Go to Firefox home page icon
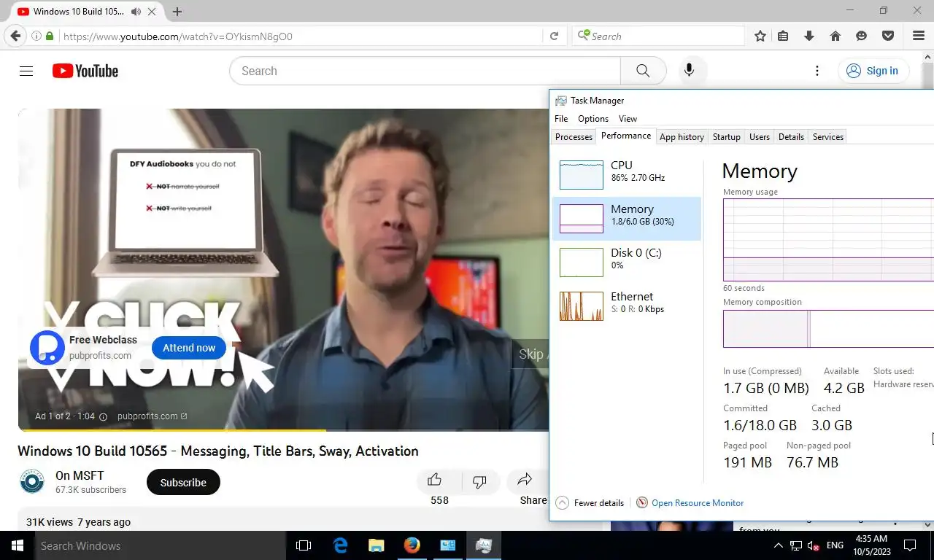The height and width of the screenshot is (560, 934). point(835,36)
